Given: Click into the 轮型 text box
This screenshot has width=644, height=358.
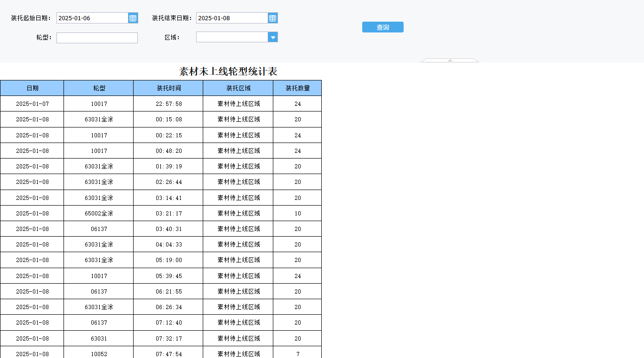Looking at the screenshot, I should [x=97, y=38].
